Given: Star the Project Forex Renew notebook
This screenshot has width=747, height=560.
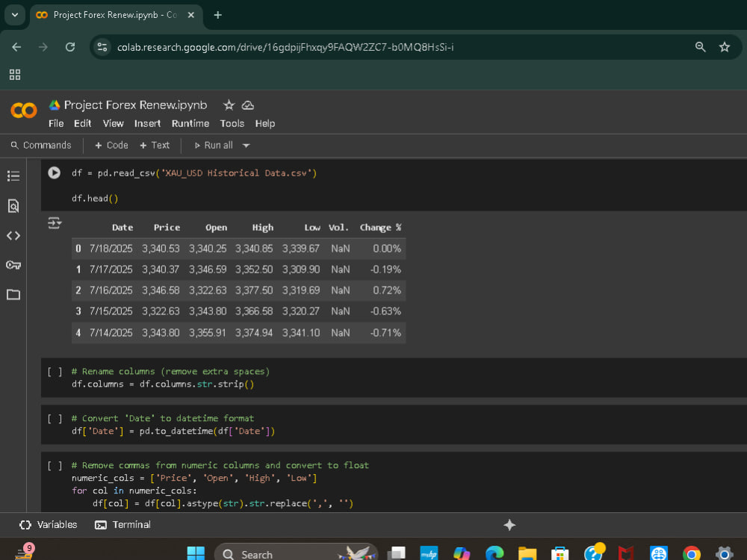Looking at the screenshot, I should pyautogui.click(x=229, y=105).
